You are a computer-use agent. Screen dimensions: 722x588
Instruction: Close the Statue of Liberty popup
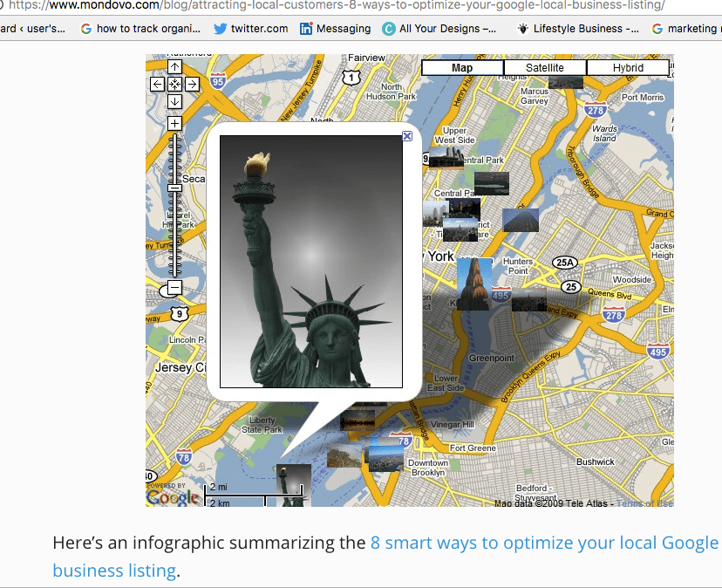pos(407,136)
